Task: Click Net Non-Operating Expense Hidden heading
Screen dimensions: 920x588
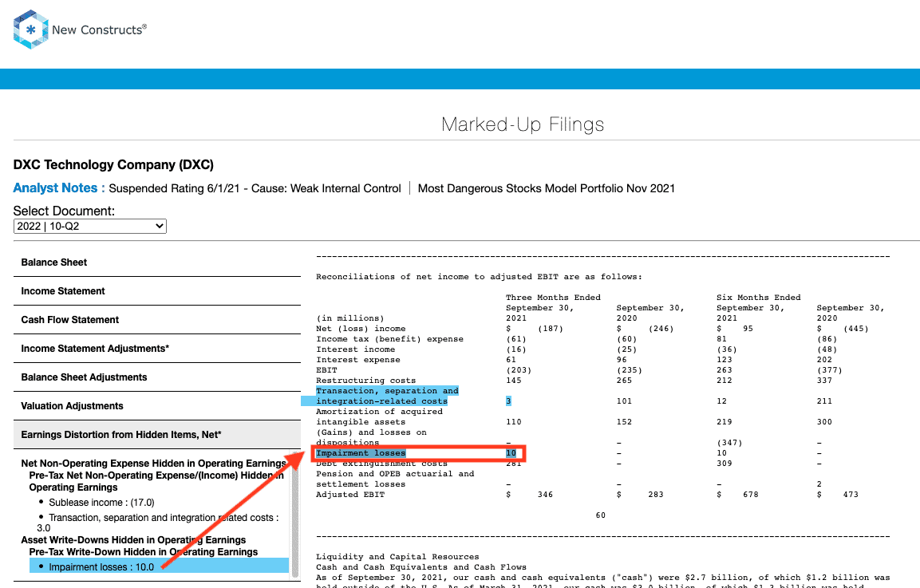Action: 154,464
